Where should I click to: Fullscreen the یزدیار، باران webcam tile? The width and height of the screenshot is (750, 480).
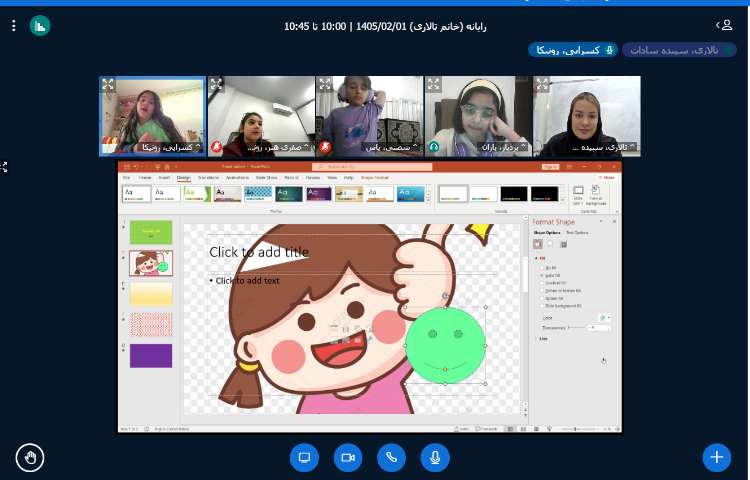tap(433, 85)
